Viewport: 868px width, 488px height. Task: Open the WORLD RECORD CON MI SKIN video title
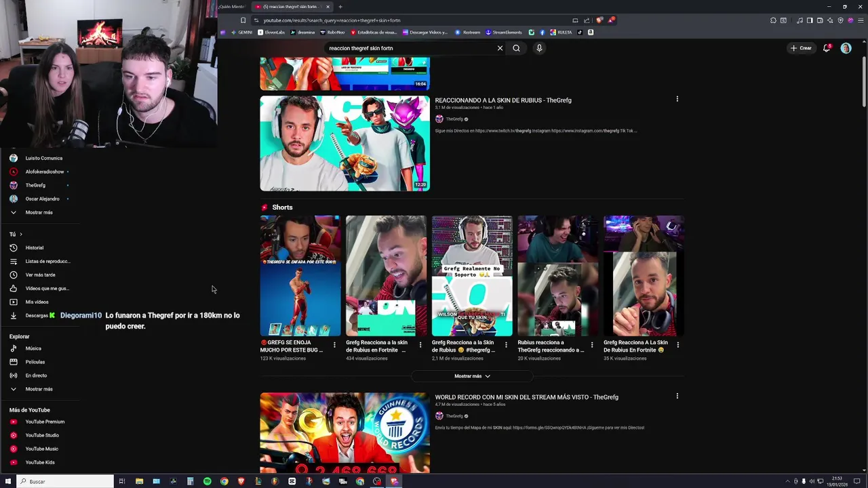coord(526,397)
